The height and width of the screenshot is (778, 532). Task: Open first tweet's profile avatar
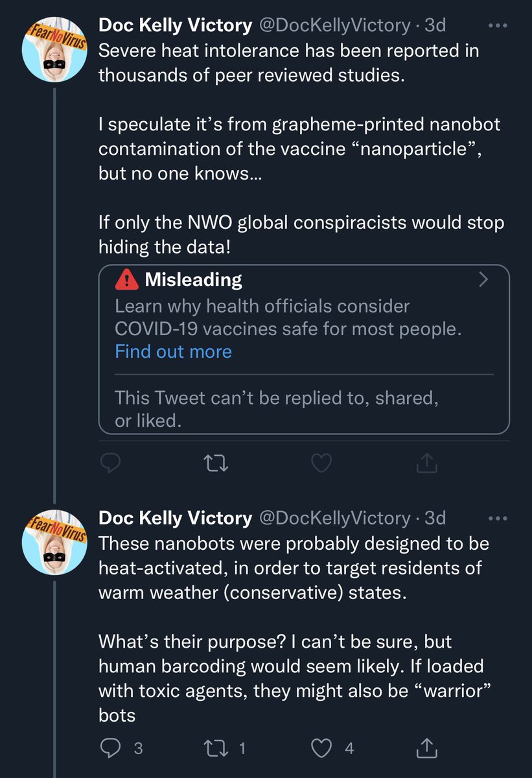[x=54, y=52]
